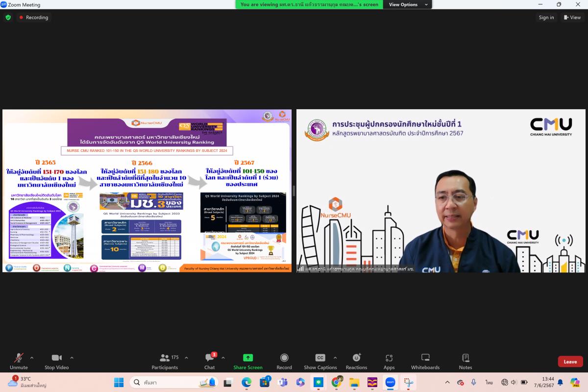
Task: Expand the View Options dropdown
Action: tap(408, 4)
